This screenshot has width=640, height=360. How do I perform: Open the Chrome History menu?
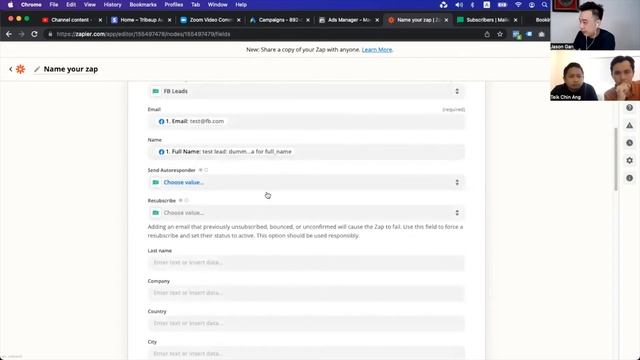pos(112,5)
